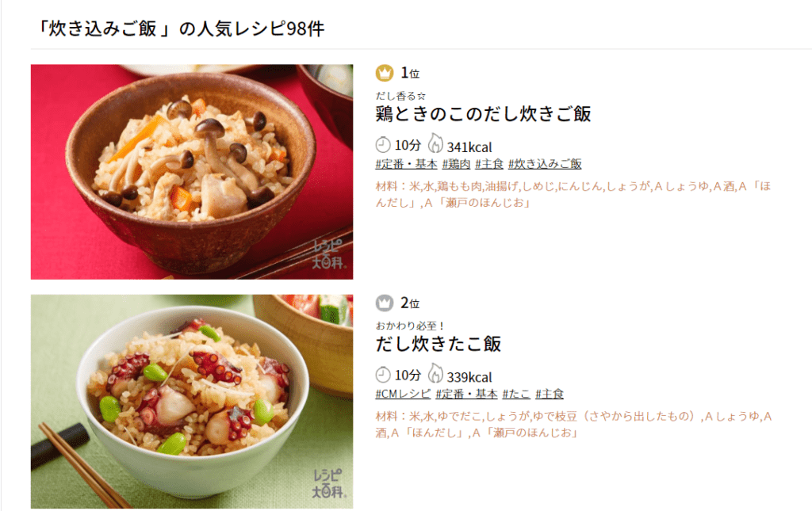
Task: Select the #炊き込みご飯 tag
Action: (x=545, y=164)
